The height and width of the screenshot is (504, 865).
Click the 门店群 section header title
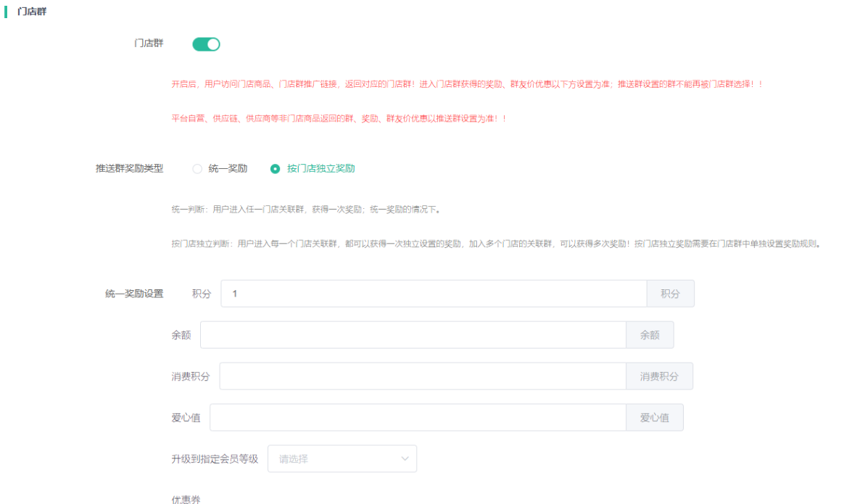[32, 12]
